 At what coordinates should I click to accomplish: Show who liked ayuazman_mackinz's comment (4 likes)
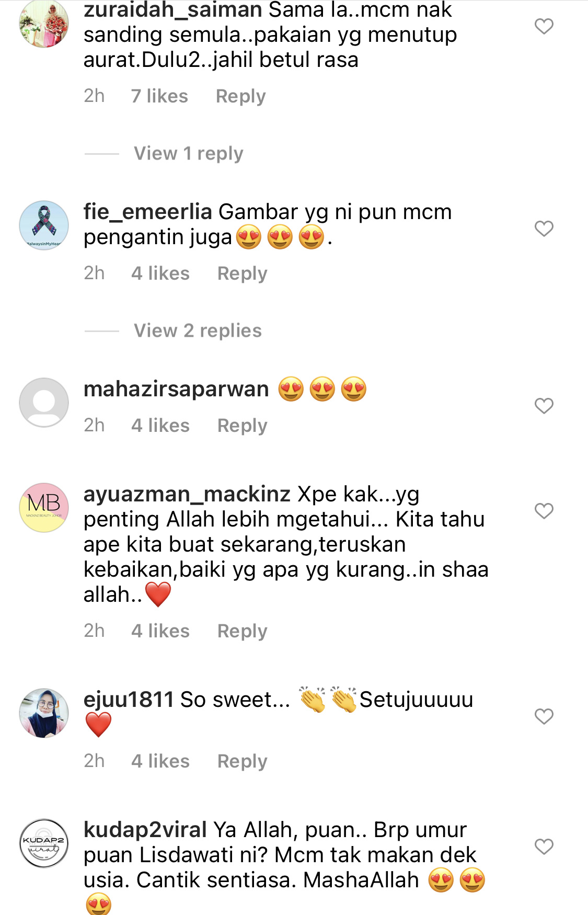click(160, 631)
